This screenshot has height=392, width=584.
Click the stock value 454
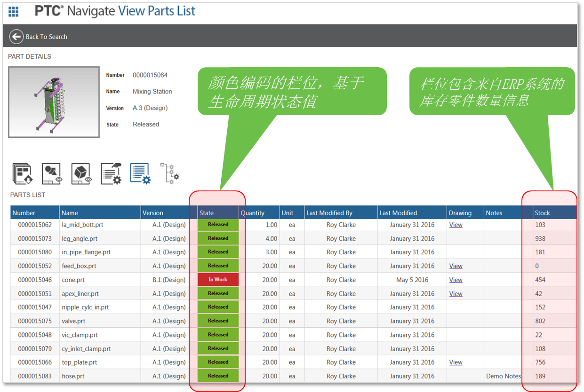pyautogui.click(x=540, y=280)
